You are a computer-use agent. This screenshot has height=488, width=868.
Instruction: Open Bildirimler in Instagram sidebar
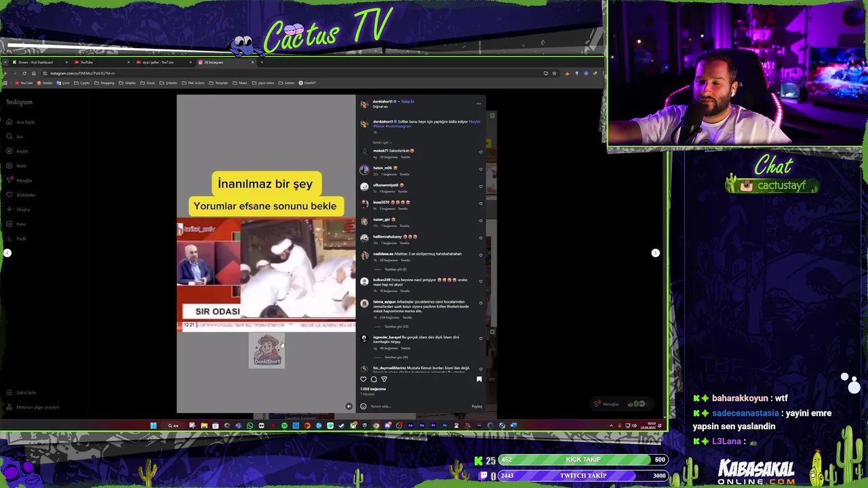pos(21,195)
